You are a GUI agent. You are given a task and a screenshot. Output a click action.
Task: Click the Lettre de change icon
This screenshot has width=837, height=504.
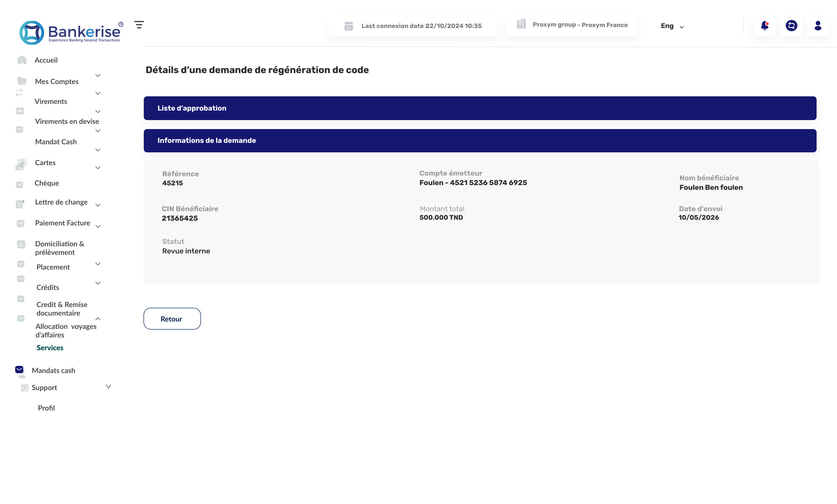pos(20,204)
